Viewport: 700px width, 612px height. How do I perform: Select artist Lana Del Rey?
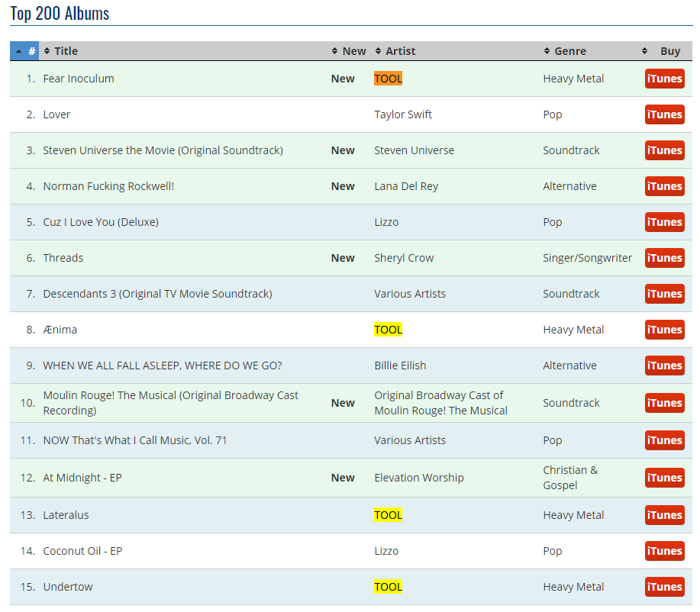click(x=406, y=186)
